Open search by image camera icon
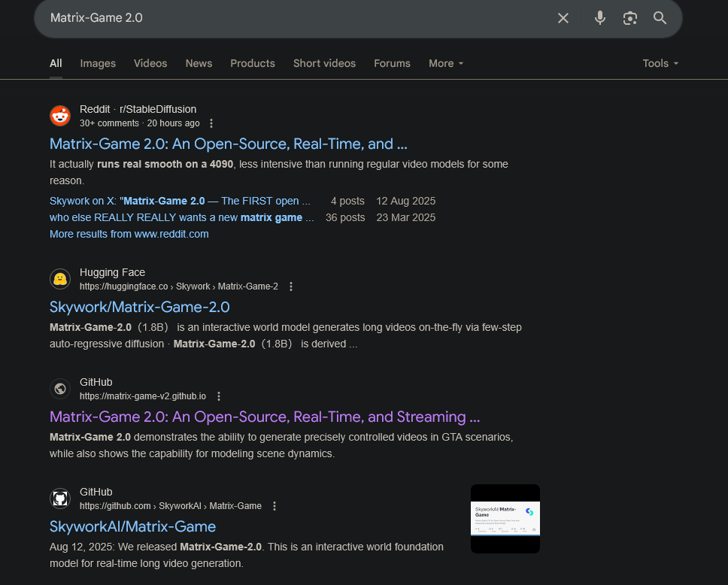Viewport: 728px width, 585px height. (x=630, y=18)
